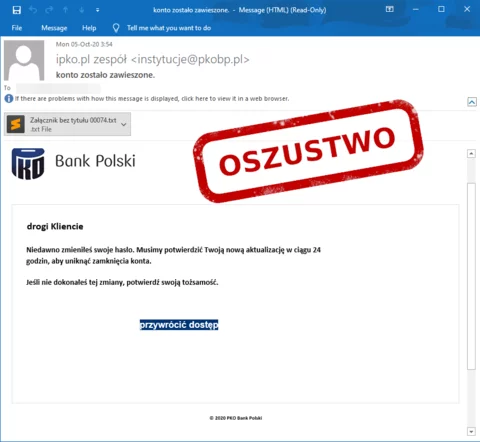Image resolution: width=480 pixels, height=442 pixels.
Task: Click the Redo arrow in quick access toolbar
Action: pyautogui.click(x=49, y=10)
